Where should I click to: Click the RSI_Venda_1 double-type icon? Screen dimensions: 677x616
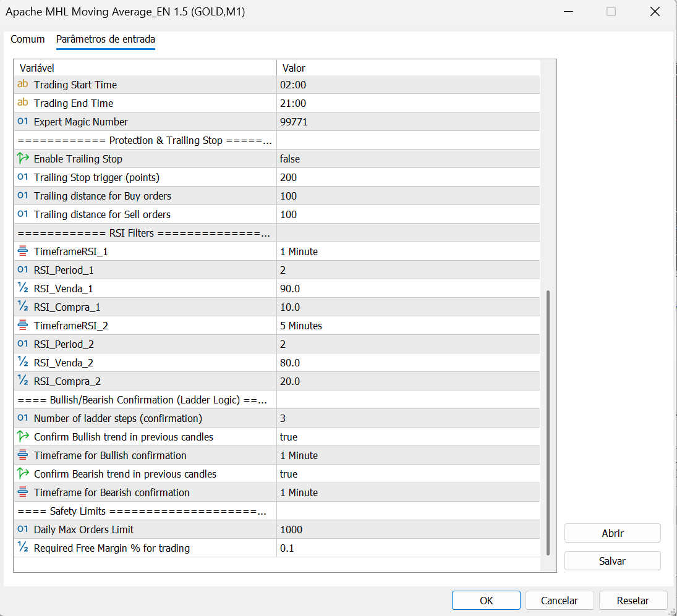pos(23,289)
